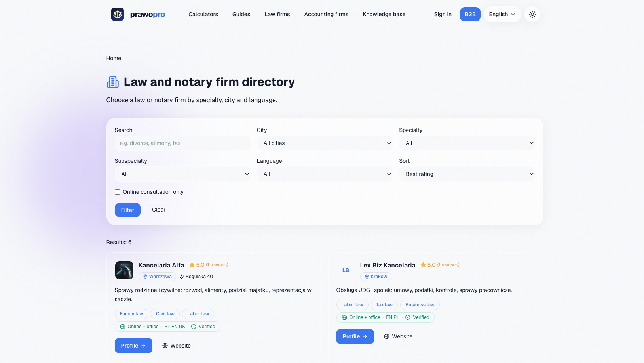Click the location pin beside Regulska 40
This screenshot has width=644, height=363.
182,277
